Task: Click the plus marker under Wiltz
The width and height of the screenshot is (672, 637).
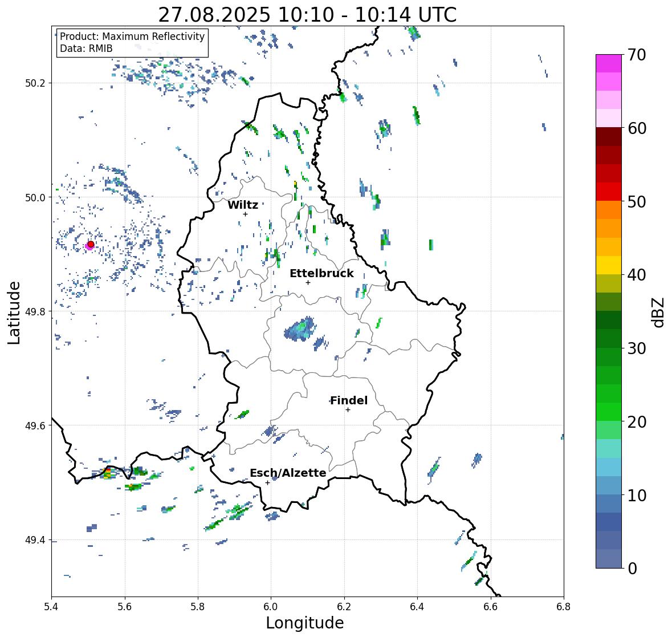Action: click(245, 214)
